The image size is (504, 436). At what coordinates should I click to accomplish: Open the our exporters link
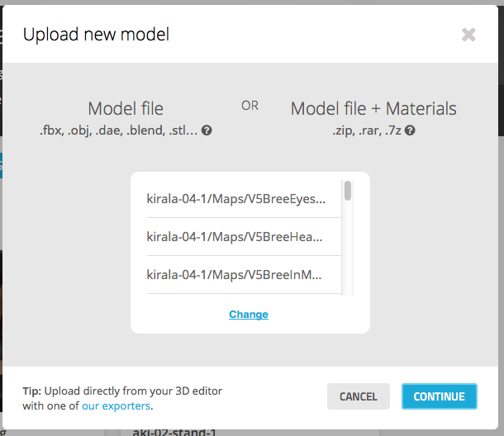(116, 405)
